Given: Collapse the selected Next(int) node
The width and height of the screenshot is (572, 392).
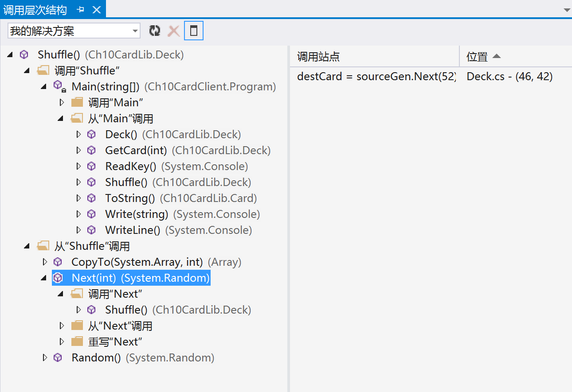Looking at the screenshot, I should [44, 278].
